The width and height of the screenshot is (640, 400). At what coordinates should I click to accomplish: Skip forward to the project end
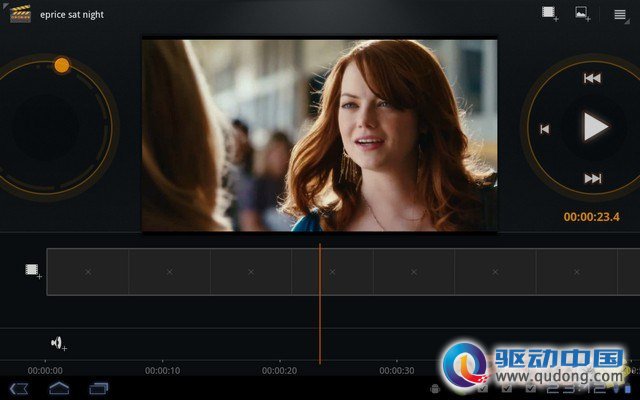[593, 178]
